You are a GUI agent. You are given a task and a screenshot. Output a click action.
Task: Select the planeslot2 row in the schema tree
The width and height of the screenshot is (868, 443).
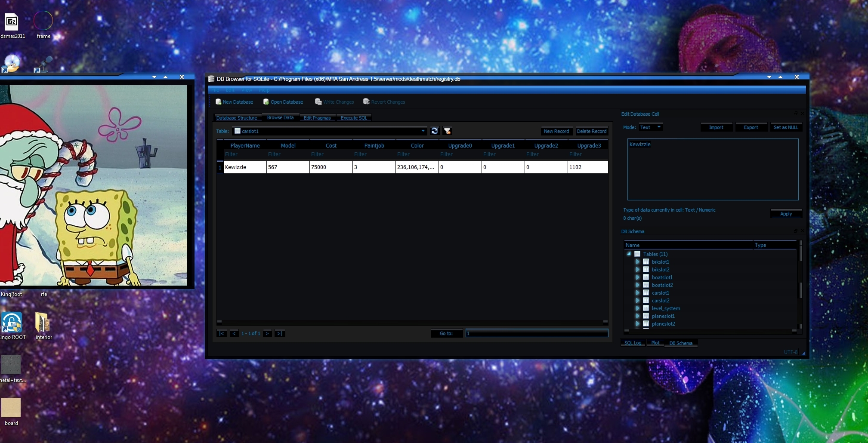663,324
